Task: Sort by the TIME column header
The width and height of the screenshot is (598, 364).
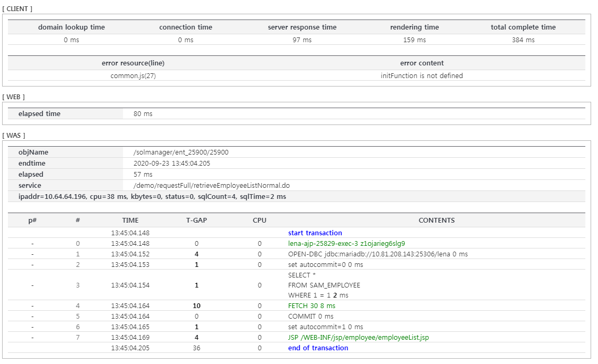Action: [130, 220]
